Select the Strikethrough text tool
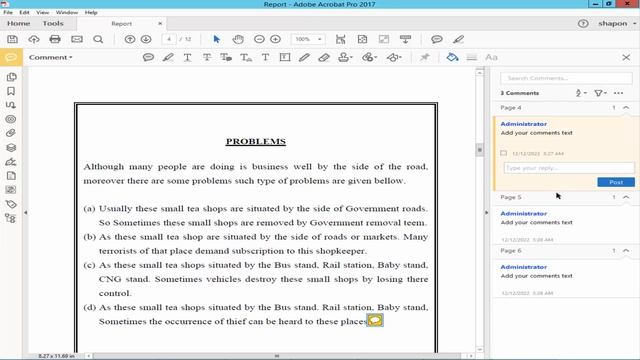The width and height of the screenshot is (640, 360). point(207,58)
